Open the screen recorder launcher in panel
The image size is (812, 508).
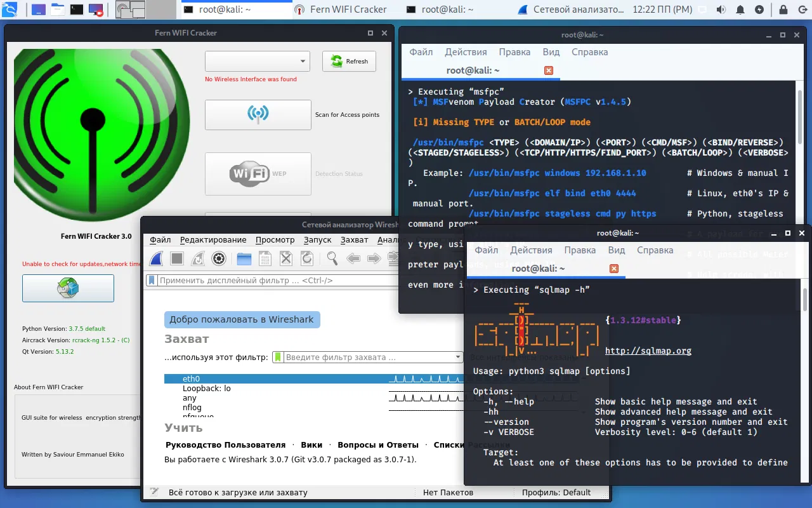click(96, 10)
